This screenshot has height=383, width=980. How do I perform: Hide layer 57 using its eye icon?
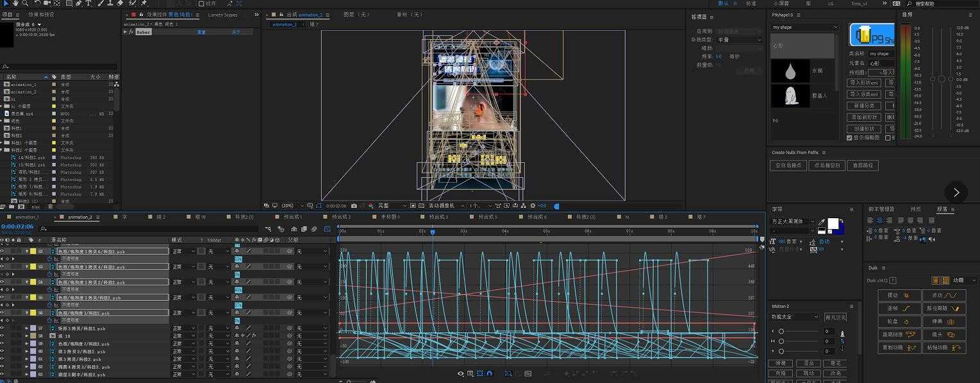pyautogui.click(x=3, y=328)
